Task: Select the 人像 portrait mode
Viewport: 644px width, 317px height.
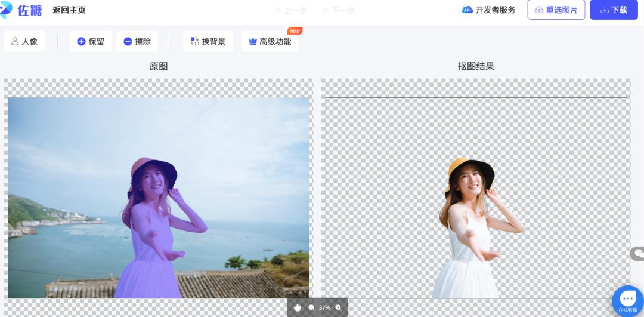Action: pos(24,42)
